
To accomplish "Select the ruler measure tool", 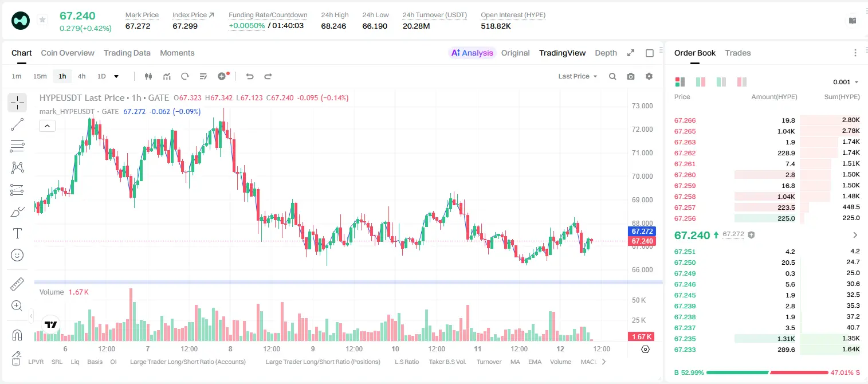I will (17, 284).
